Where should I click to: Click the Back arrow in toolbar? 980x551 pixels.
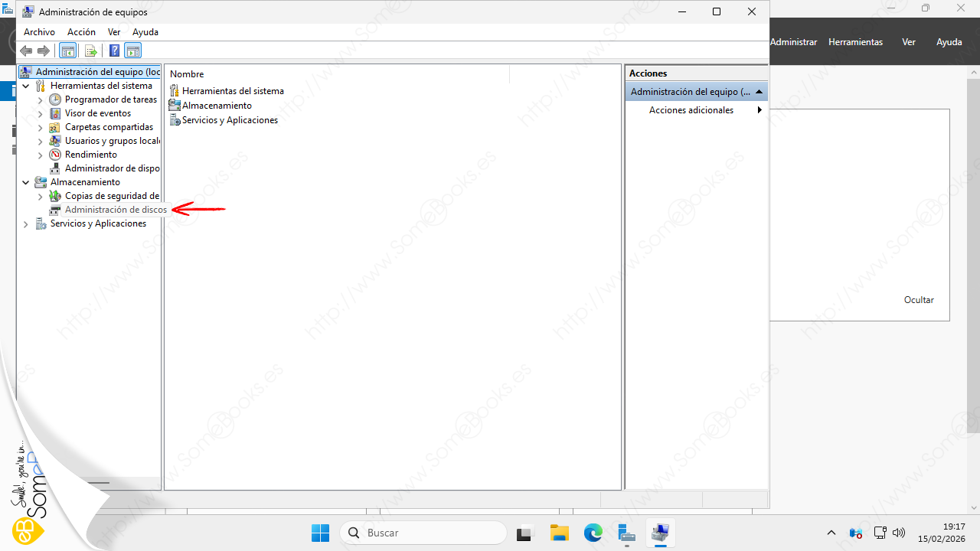[x=26, y=51]
